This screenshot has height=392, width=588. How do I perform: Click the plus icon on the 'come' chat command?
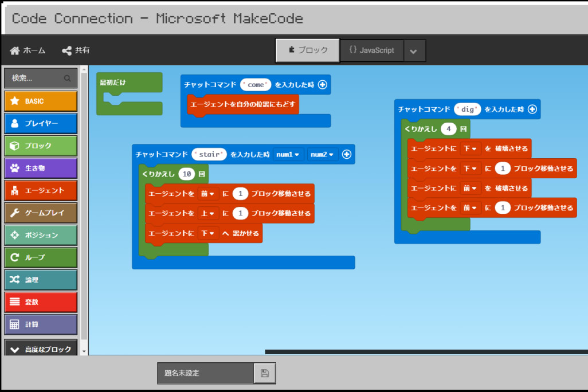click(x=322, y=85)
